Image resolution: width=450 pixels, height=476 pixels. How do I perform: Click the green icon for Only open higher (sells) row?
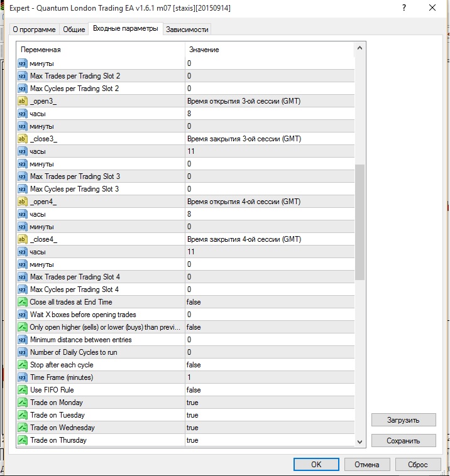coord(23,327)
